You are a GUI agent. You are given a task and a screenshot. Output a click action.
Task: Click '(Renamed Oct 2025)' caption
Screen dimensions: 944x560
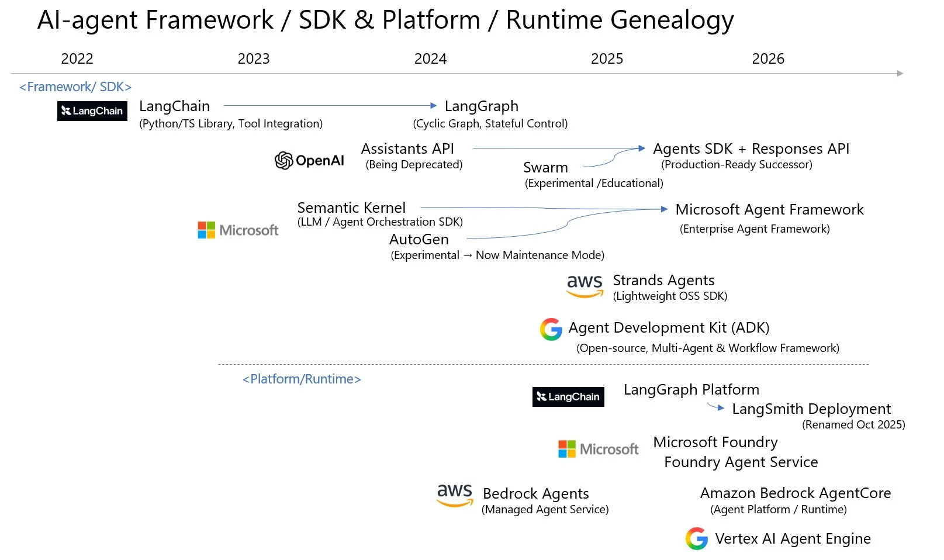(853, 425)
